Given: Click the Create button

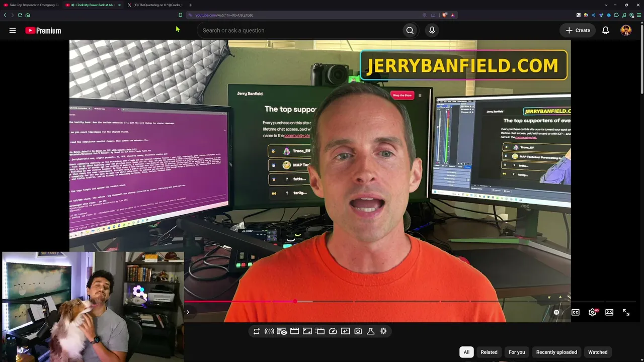Looking at the screenshot, I should [x=578, y=30].
